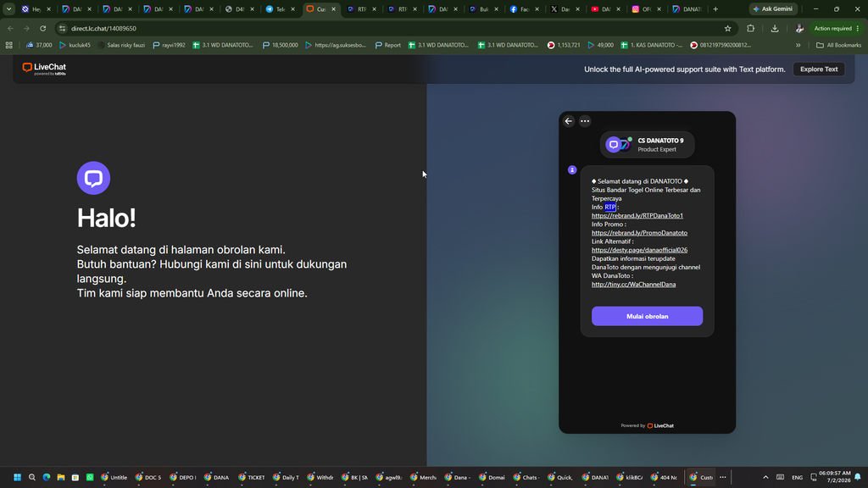Viewport: 868px width, 488px height.
Task: Click the browser Forward arrow
Action: click(x=26, y=28)
